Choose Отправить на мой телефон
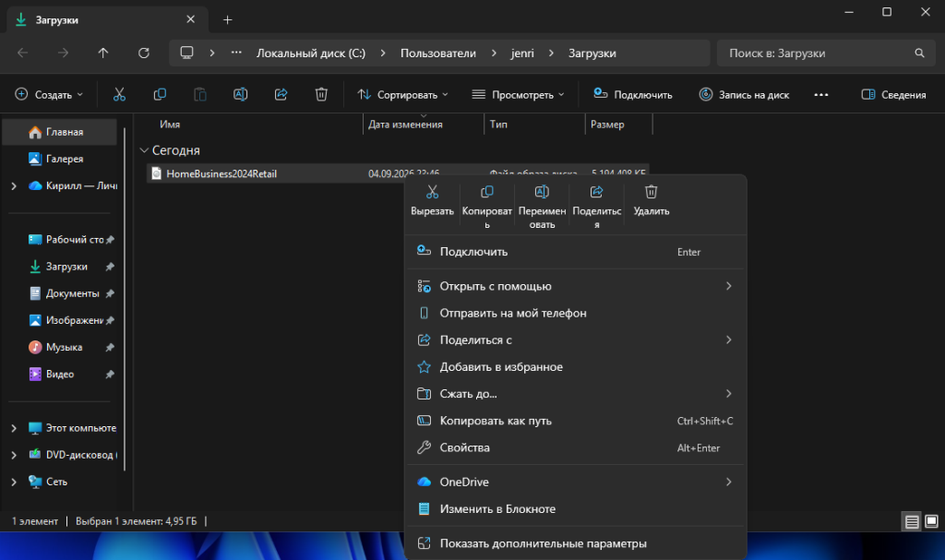945x560 pixels. pyautogui.click(x=576, y=313)
